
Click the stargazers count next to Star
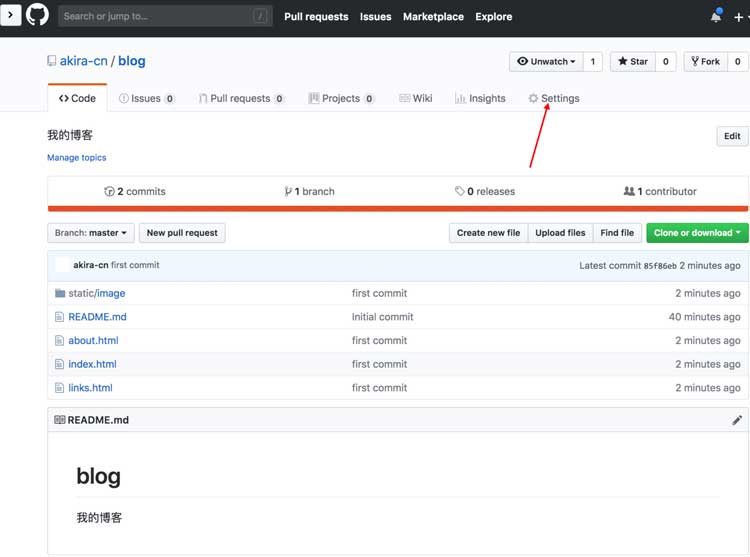click(x=665, y=62)
